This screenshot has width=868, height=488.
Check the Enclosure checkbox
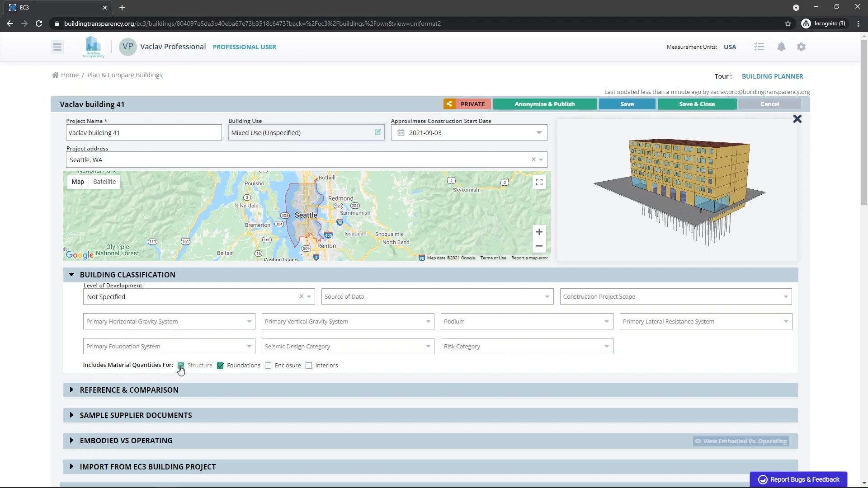pos(269,366)
